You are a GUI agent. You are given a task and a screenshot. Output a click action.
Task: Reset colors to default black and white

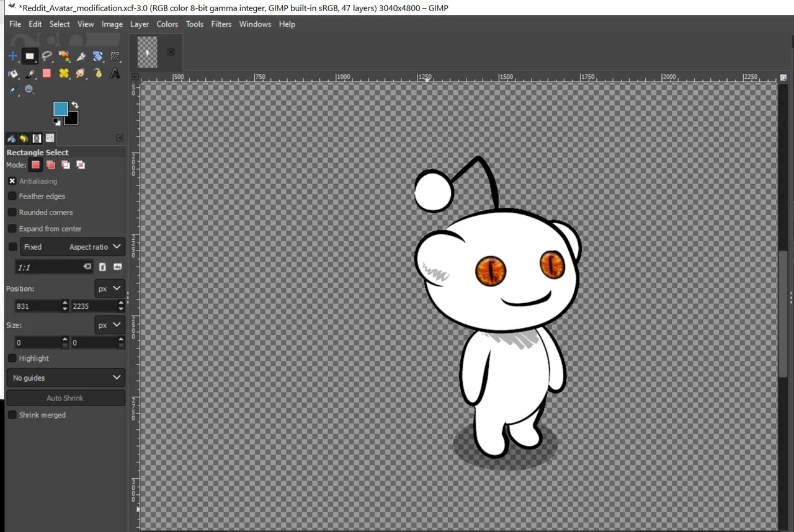(x=57, y=122)
